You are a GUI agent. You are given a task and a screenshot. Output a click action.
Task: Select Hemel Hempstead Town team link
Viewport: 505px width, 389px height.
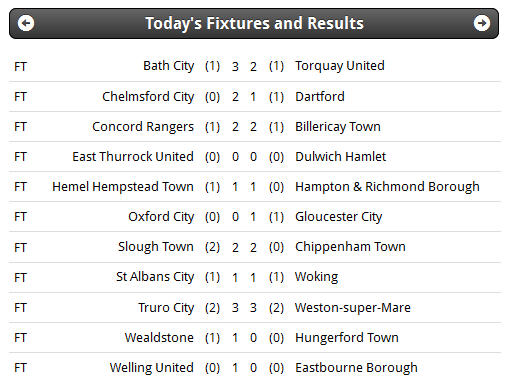pyautogui.click(x=123, y=187)
